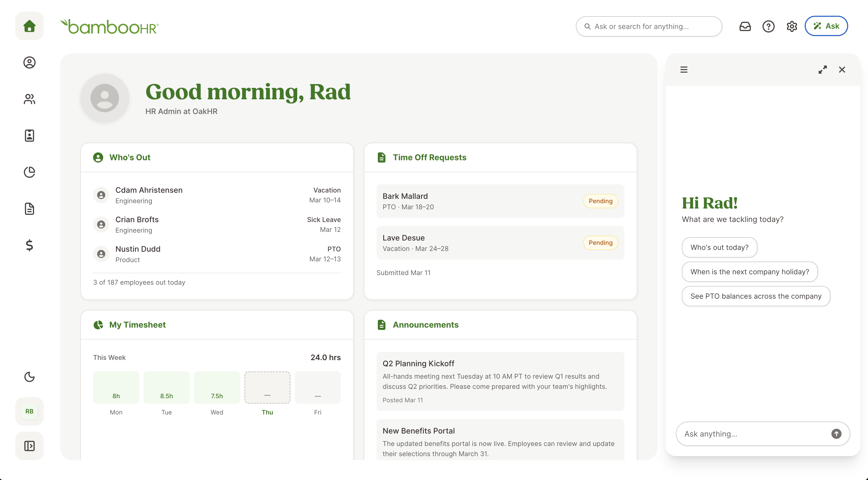The width and height of the screenshot is (868, 480).
Task: Open the Home icon in the sidebar
Action: pos(29,26)
